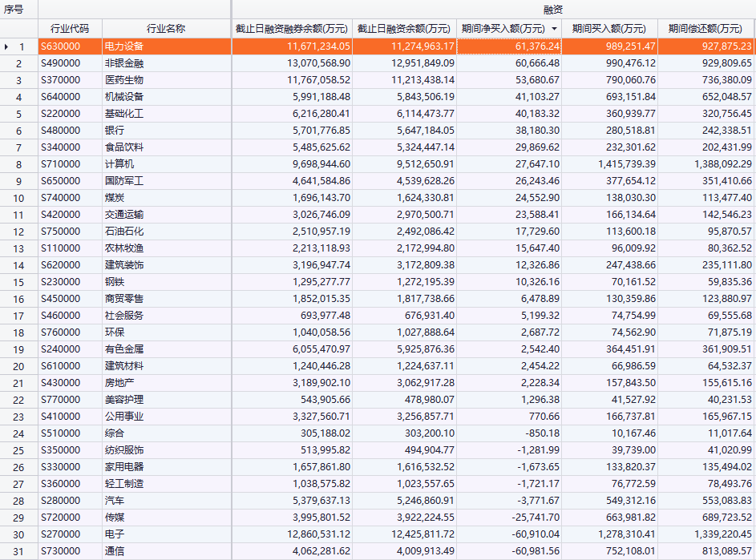This screenshot has width=756, height=560.
Task: Click the 期间偿还额(万元) column header
Action: [x=705, y=29]
